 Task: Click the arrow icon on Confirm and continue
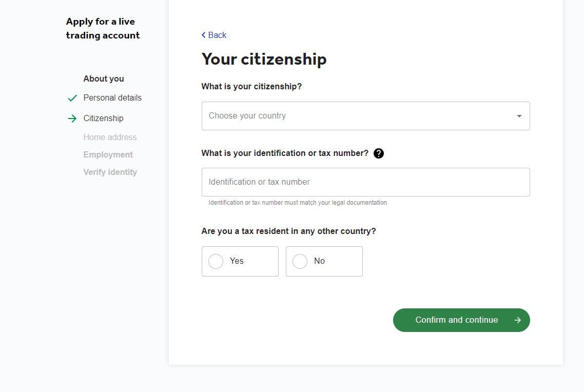pos(518,320)
